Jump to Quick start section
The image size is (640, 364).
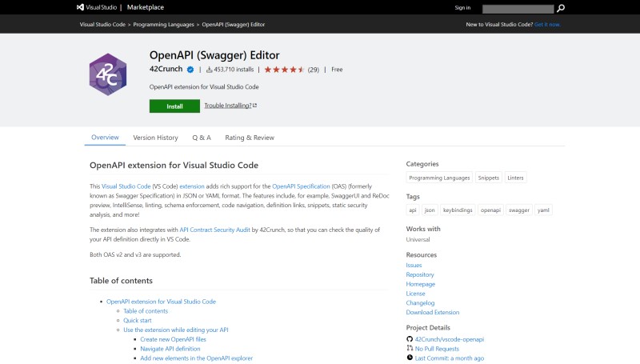click(137, 320)
